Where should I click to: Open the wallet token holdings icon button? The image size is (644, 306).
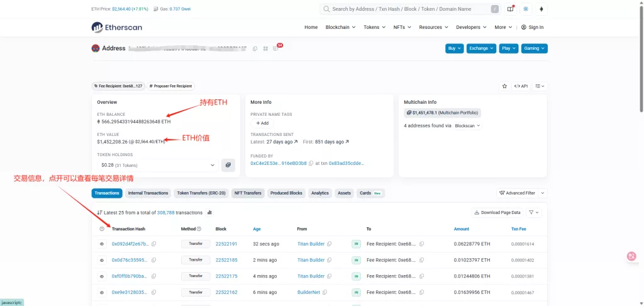(x=228, y=165)
